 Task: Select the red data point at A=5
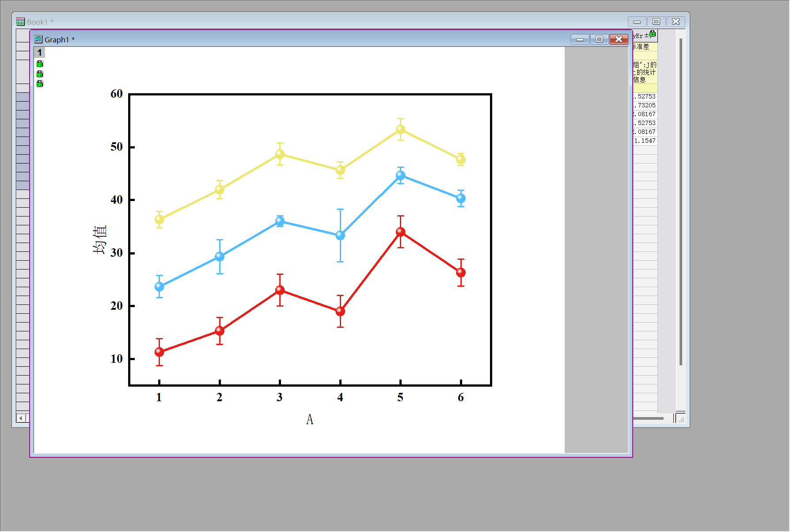coord(401,232)
